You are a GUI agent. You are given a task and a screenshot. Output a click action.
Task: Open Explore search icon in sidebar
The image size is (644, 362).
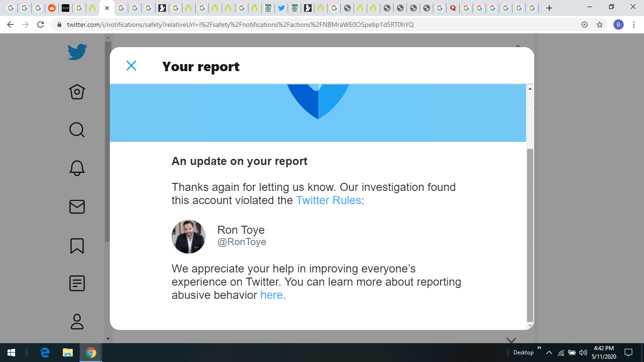[x=77, y=130]
